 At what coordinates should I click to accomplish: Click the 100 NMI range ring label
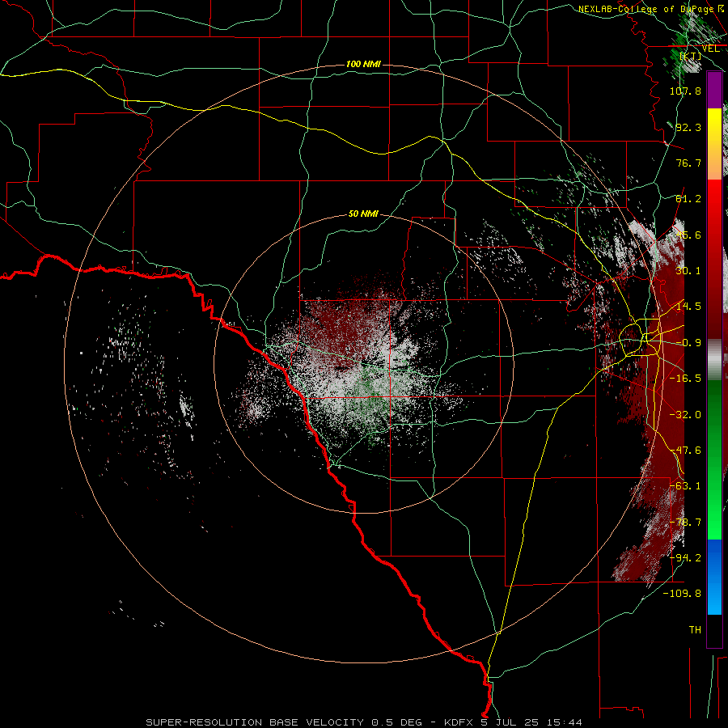point(363,64)
